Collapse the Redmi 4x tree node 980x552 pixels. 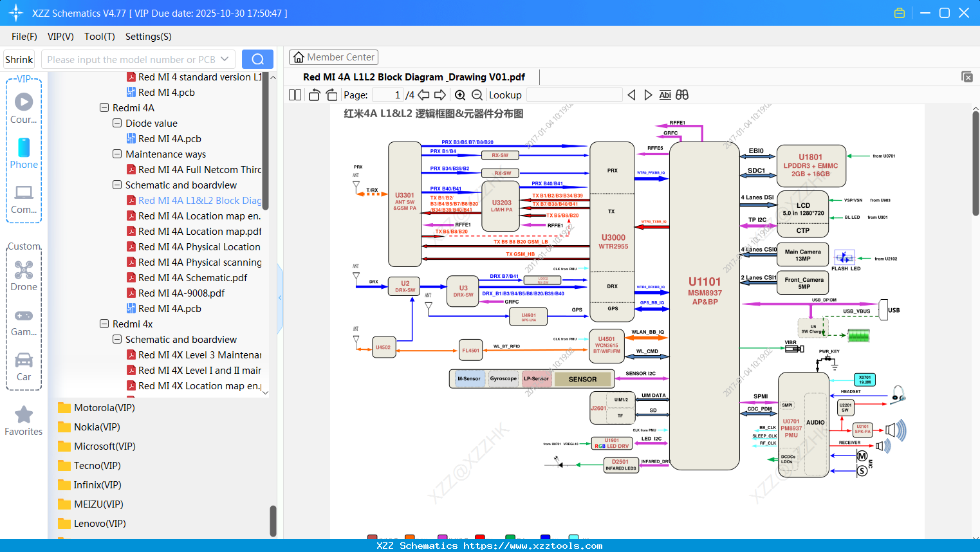104,324
